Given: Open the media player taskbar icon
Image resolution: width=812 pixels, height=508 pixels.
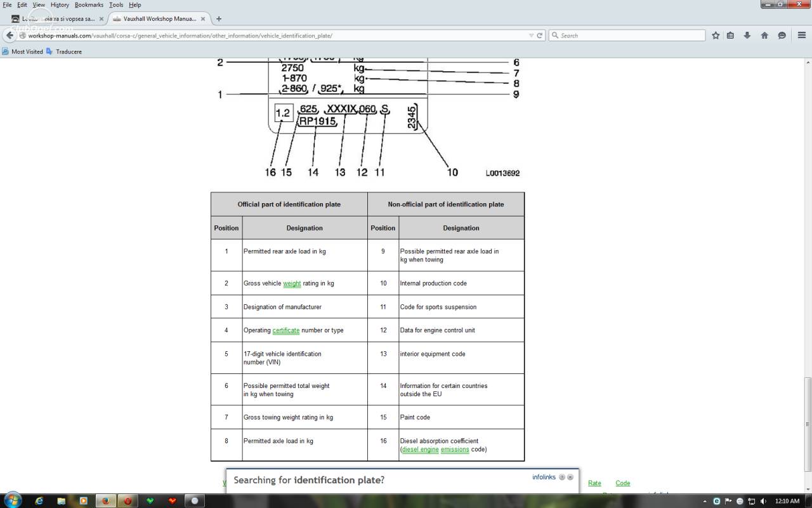Looking at the screenshot, I should (84, 500).
